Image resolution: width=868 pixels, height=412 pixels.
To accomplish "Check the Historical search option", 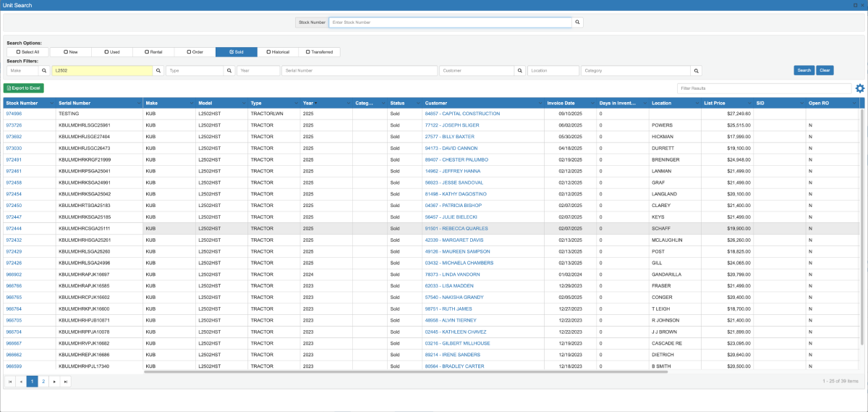I will 278,52.
